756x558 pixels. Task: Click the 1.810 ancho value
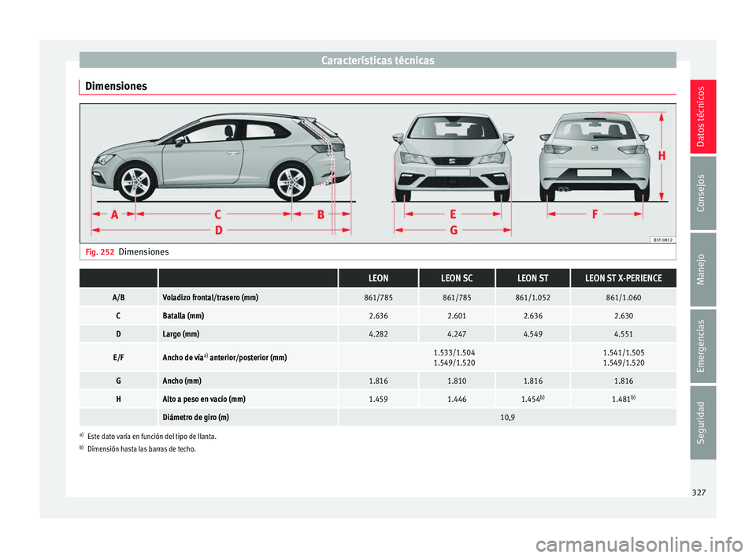coord(457,381)
